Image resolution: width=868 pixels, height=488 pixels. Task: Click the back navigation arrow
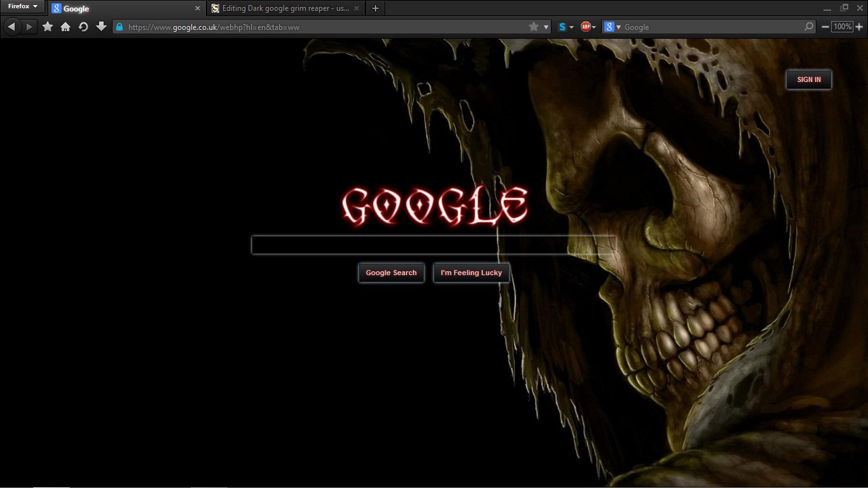click(11, 27)
